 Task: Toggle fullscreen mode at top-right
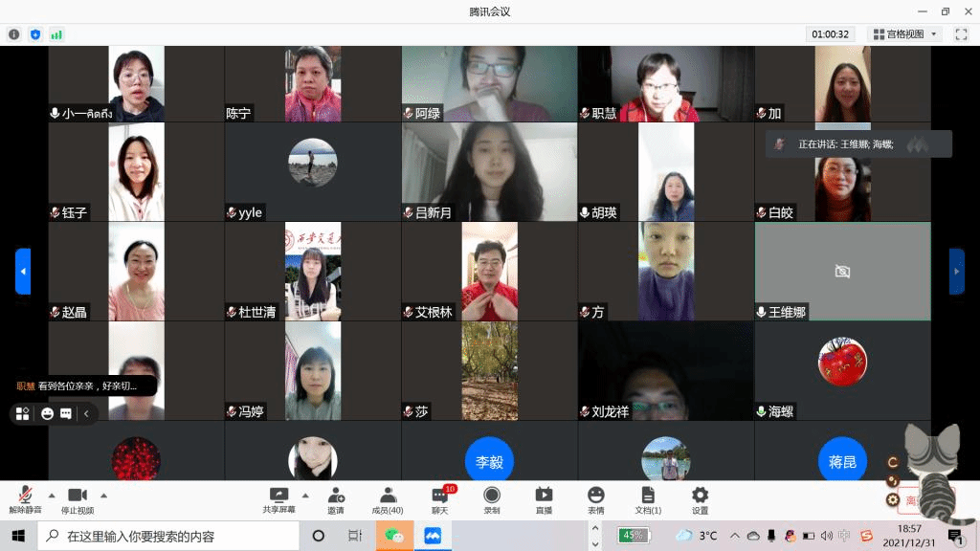[x=962, y=34]
